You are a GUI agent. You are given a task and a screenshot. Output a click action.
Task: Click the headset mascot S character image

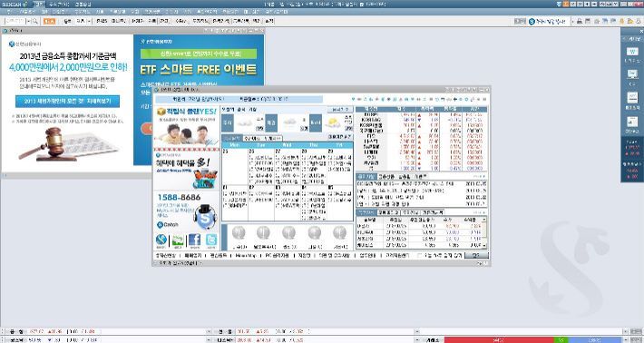[x=205, y=217]
